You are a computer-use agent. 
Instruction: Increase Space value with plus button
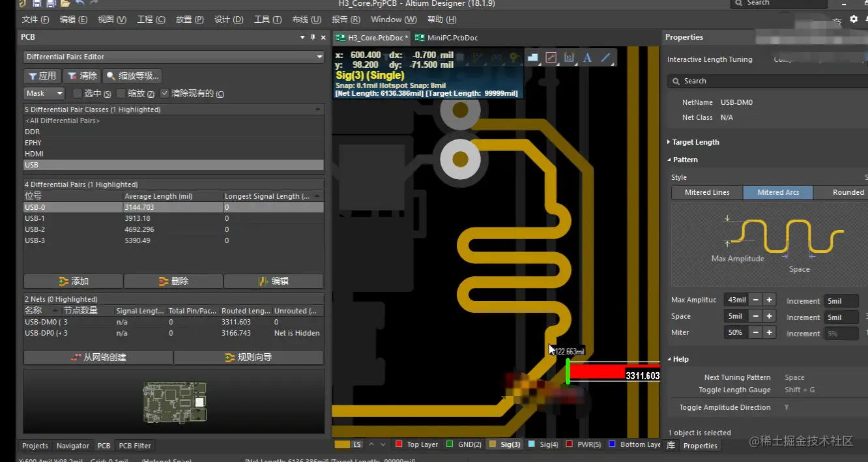[x=769, y=316]
